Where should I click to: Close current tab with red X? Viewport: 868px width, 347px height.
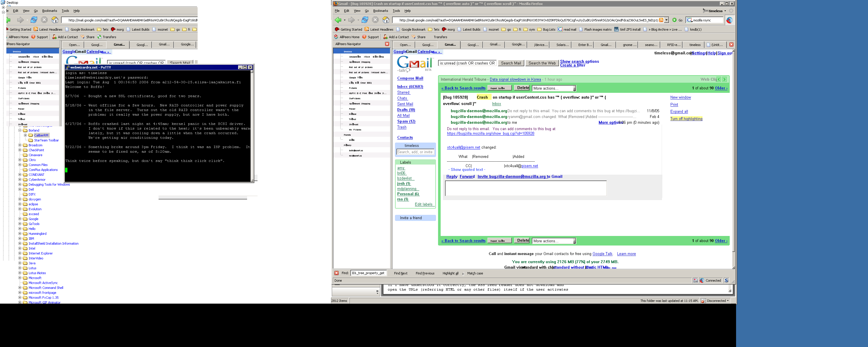[x=731, y=45]
